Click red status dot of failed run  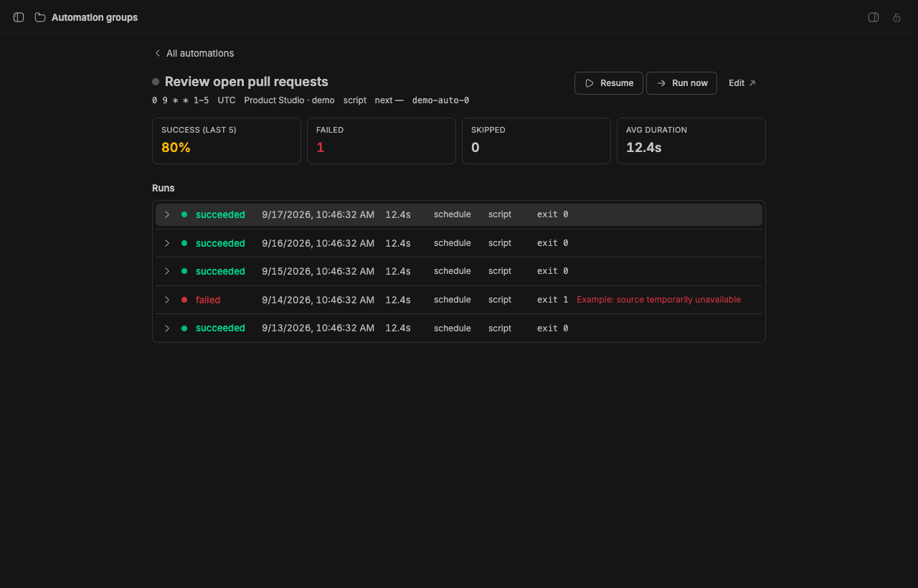(x=184, y=300)
